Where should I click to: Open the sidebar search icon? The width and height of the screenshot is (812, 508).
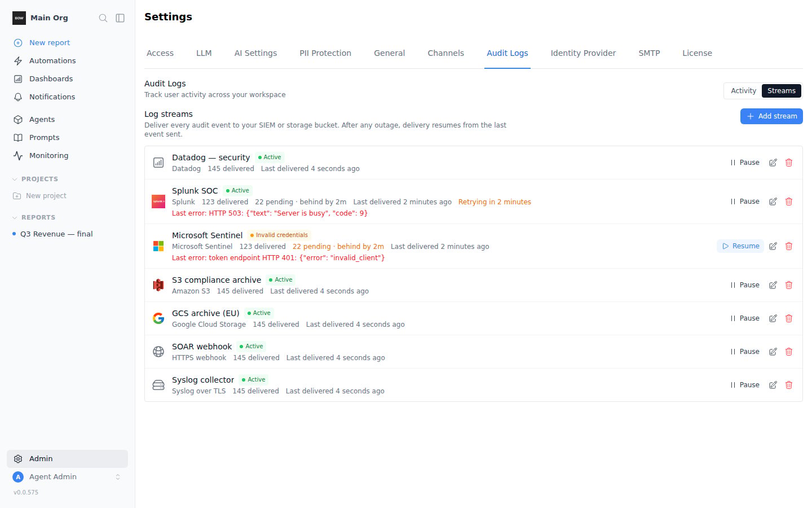click(x=103, y=18)
